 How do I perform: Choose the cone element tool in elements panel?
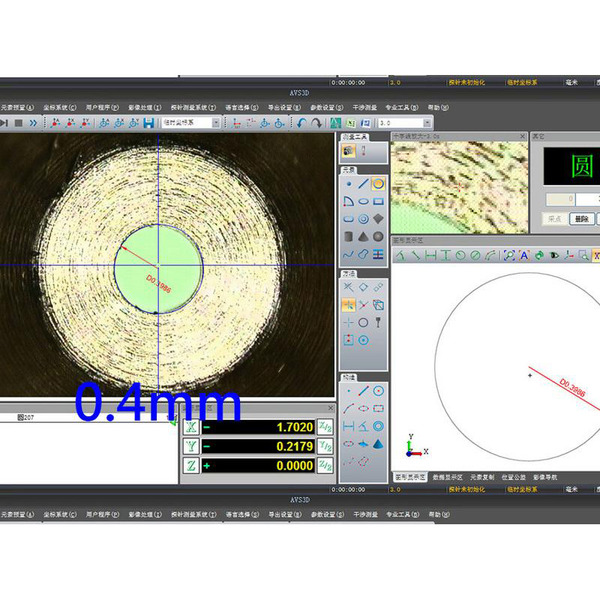tap(363, 236)
